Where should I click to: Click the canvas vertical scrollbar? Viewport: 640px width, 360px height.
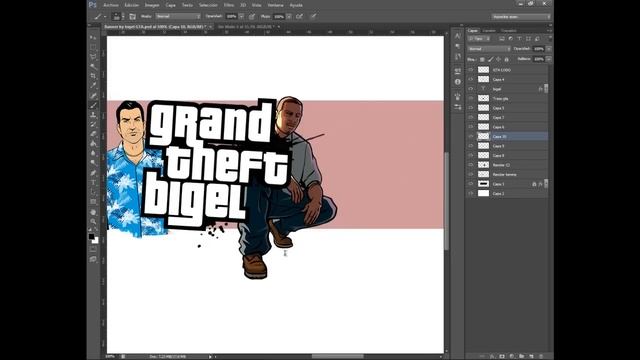[447, 200]
